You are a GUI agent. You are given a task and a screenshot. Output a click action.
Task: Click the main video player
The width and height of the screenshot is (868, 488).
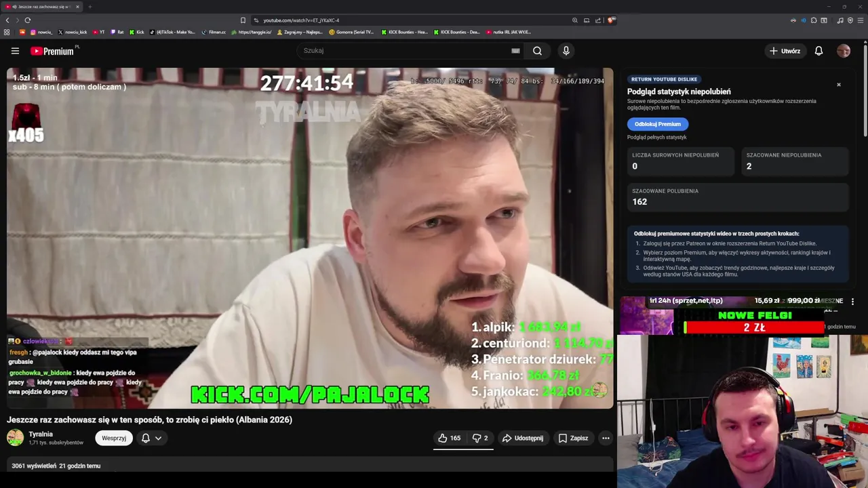(x=310, y=239)
